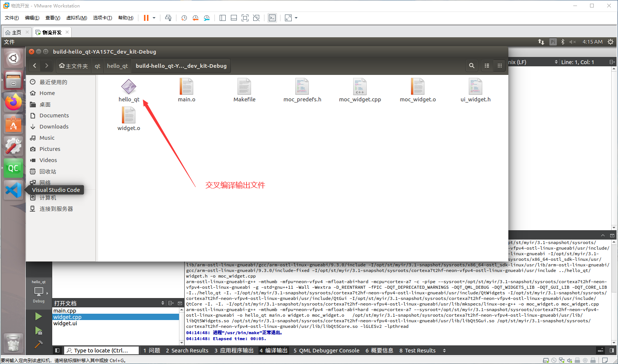Switch to the 主页 tab
This screenshot has width=618, height=364.
pos(17,32)
